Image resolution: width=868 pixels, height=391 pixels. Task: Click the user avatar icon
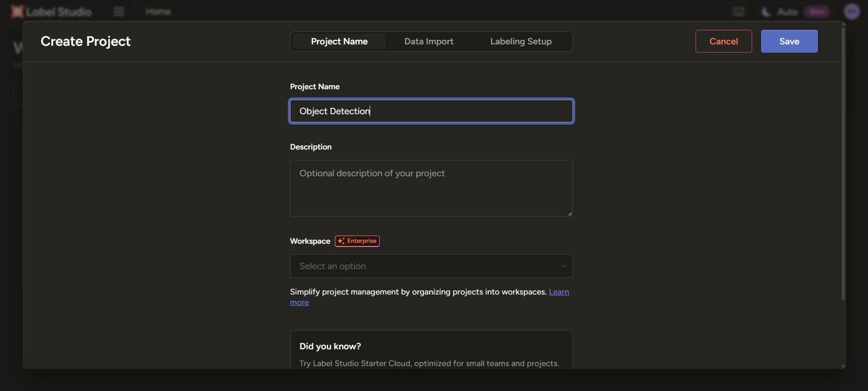tap(852, 11)
